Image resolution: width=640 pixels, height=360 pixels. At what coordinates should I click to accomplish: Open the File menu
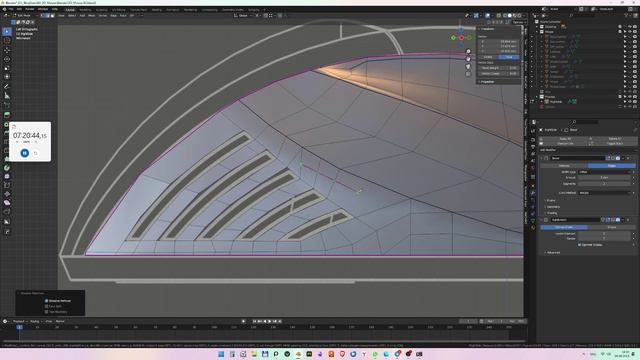(x=11, y=9)
